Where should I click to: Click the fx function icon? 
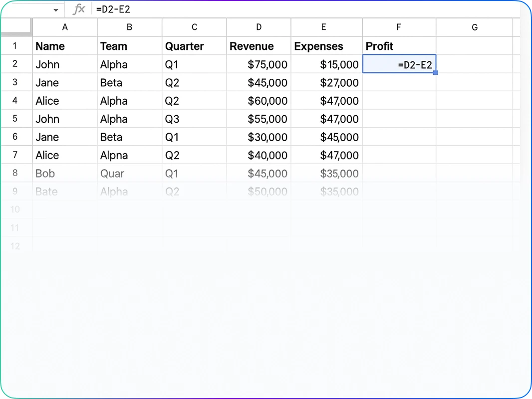point(78,9)
